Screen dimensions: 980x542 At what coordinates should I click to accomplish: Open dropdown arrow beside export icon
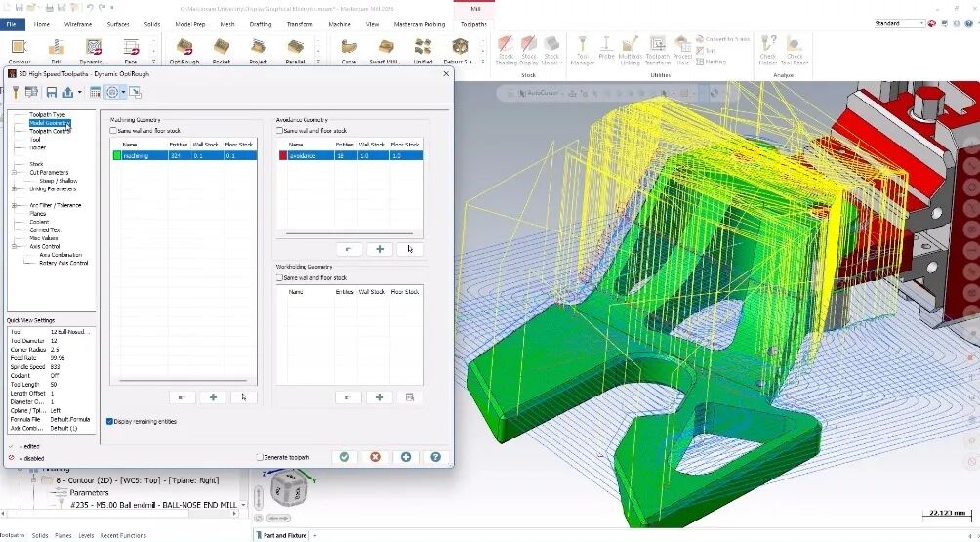click(79, 93)
